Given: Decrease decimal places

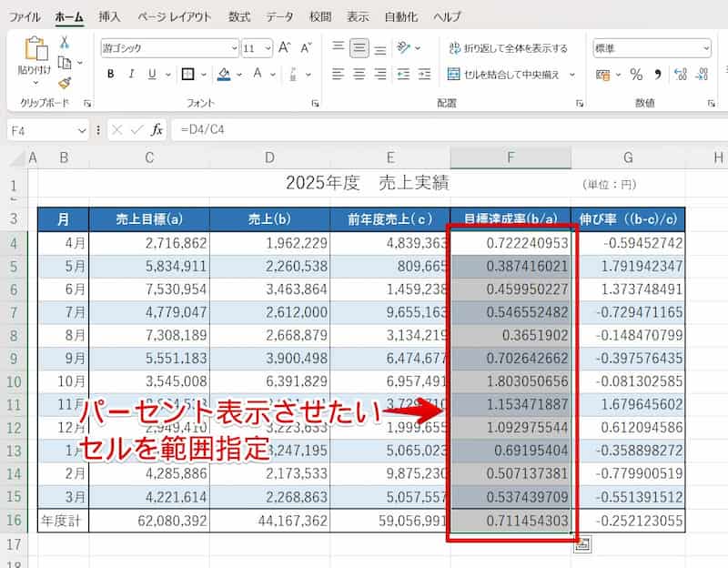Looking at the screenshot, I should (x=702, y=76).
